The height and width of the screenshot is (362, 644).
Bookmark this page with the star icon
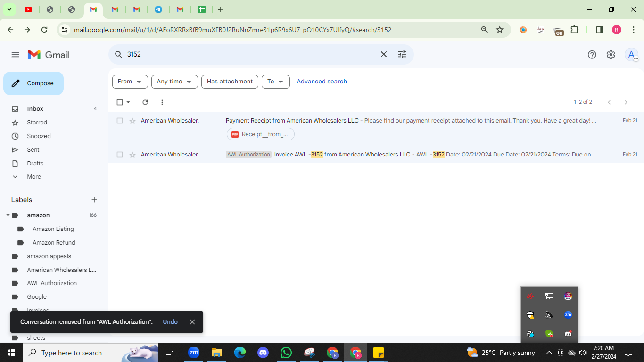(x=500, y=30)
